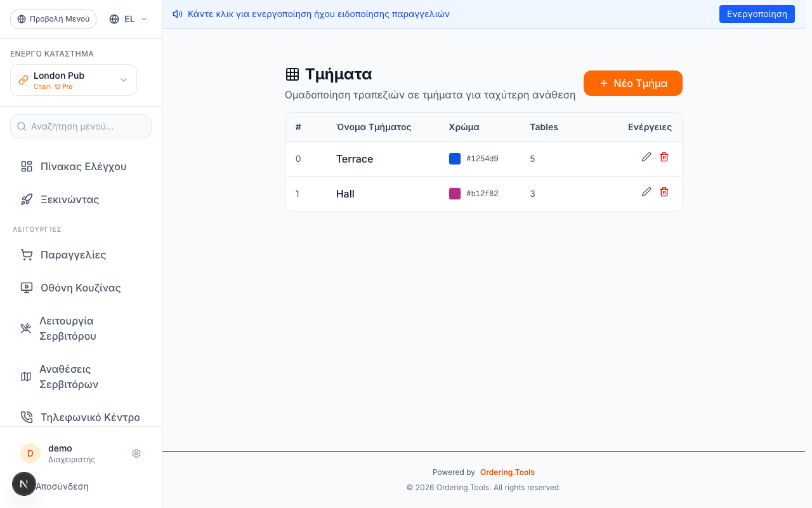
Task: Open the Παραγγελίες orders page
Action: click(x=81, y=255)
